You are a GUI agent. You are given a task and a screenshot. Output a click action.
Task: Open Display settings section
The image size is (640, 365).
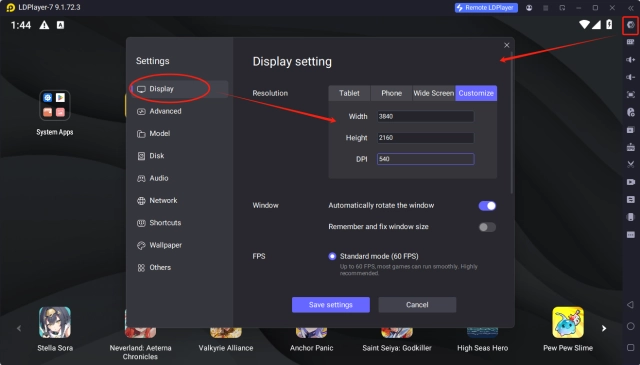point(180,89)
